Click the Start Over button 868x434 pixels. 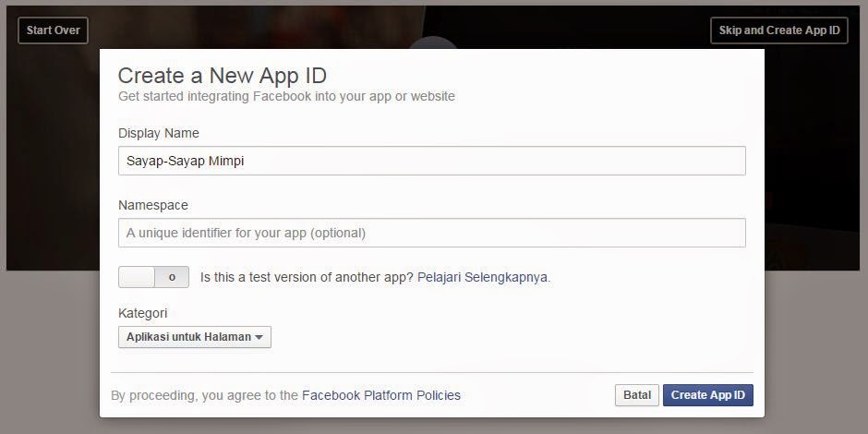pos(53,30)
